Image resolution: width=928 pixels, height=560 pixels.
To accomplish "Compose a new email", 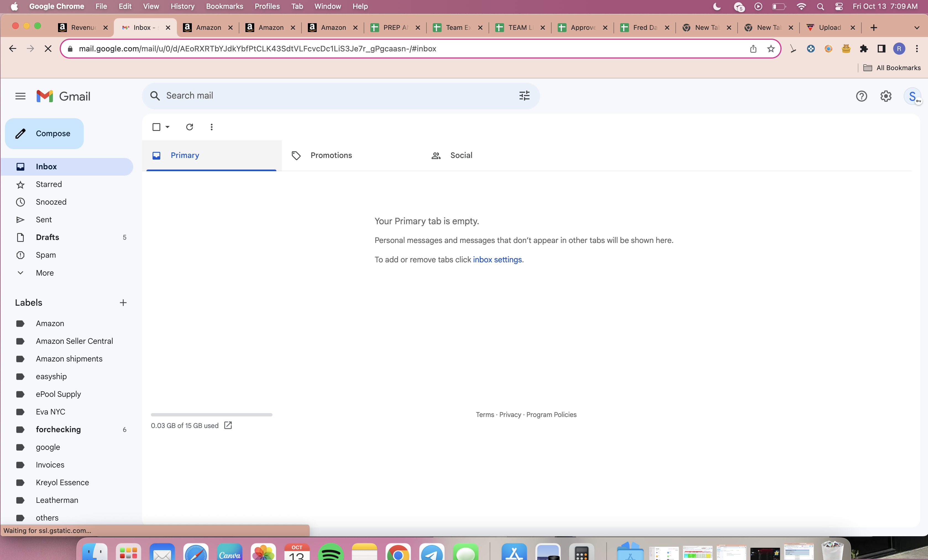I will (x=44, y=134).
